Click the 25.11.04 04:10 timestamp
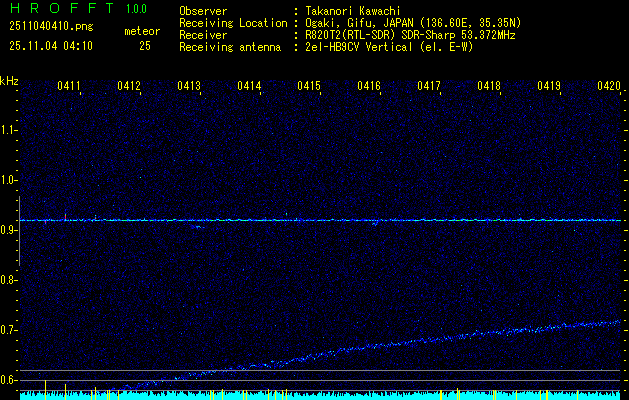The image size is (629, 400). coord(49,46)
